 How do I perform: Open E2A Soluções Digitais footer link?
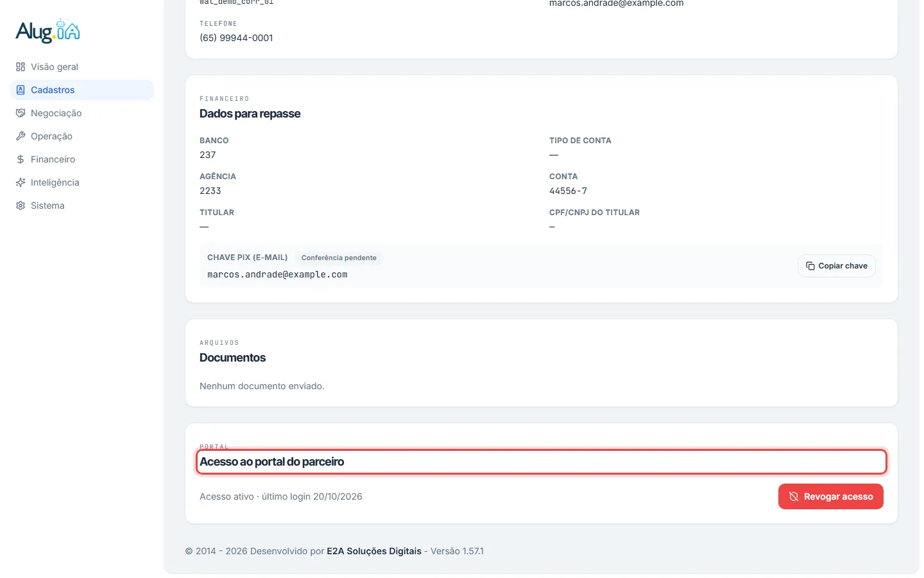pyautogui.click(x=374, y=551)
